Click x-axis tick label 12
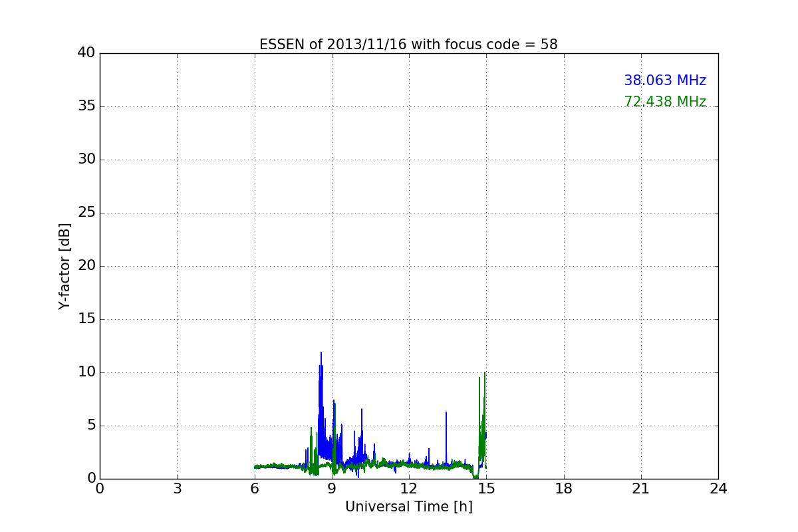The image size is (798, 532). [x=409, y=489]
